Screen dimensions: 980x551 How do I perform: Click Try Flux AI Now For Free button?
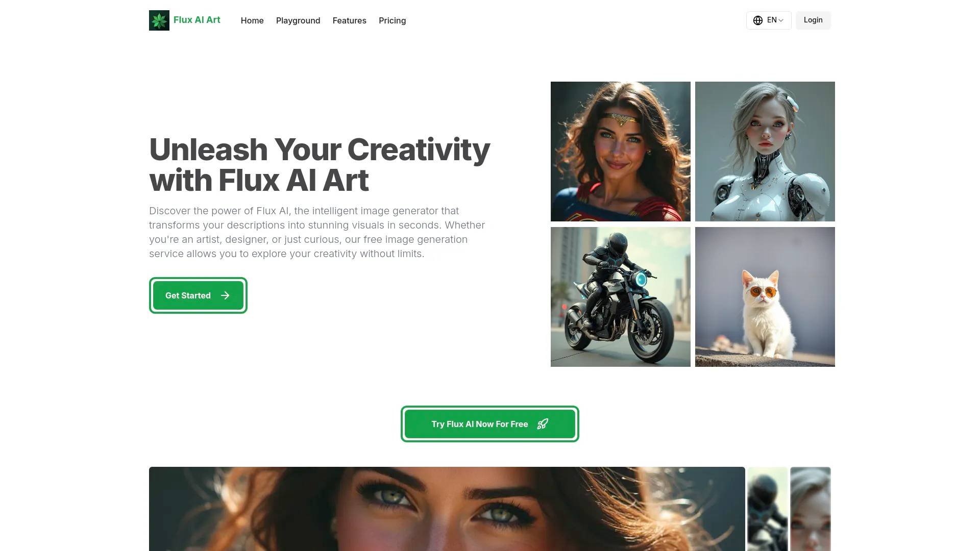[x=489, y=423]
